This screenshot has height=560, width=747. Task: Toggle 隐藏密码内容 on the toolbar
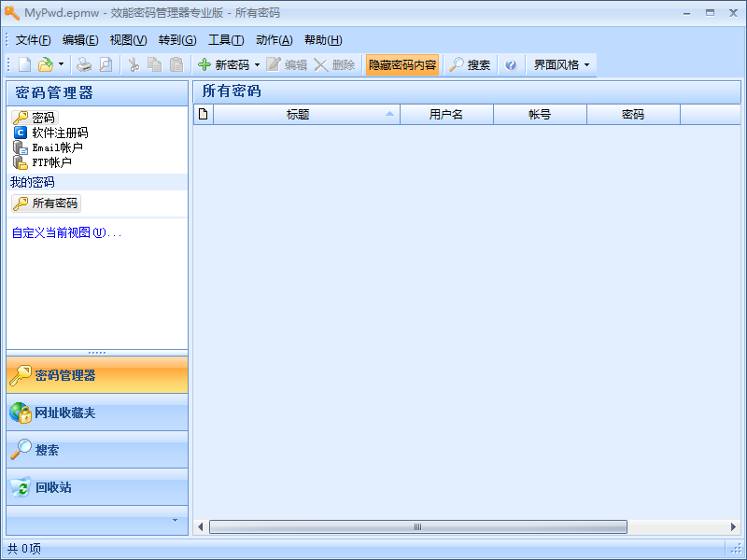click(402, 64)
